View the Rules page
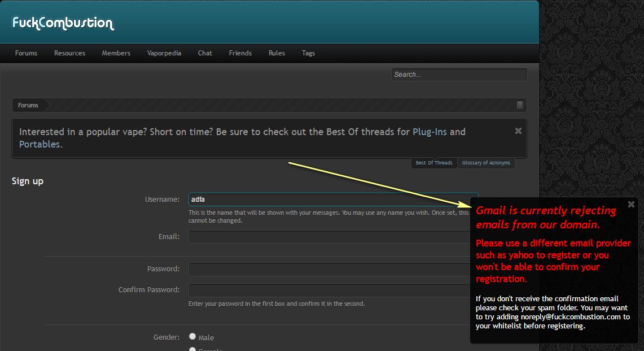Viewport: 644px width, 351px height. (277, 53)
